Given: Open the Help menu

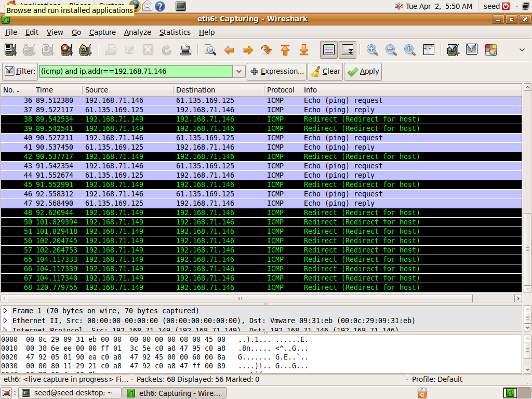Looking at the screenshot, I should pos(207,32).
